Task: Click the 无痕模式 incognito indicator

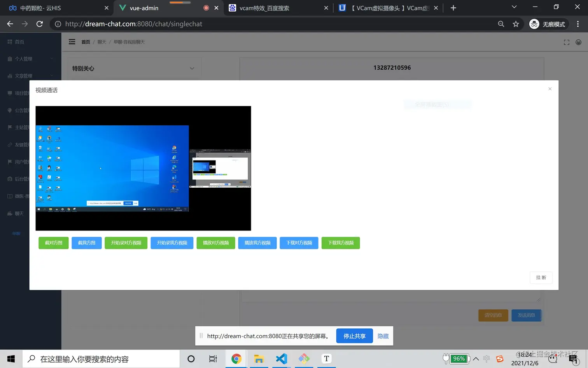Action: [x=548, y=24]
